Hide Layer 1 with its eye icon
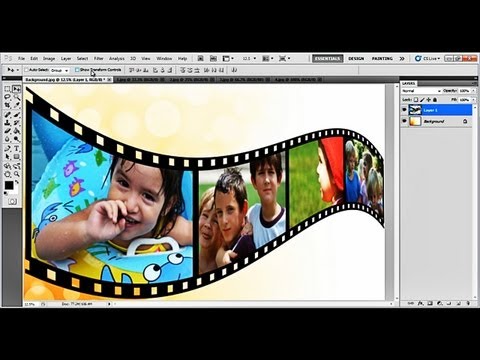Viewport: 480px width, 360px height. click(404, 110)
